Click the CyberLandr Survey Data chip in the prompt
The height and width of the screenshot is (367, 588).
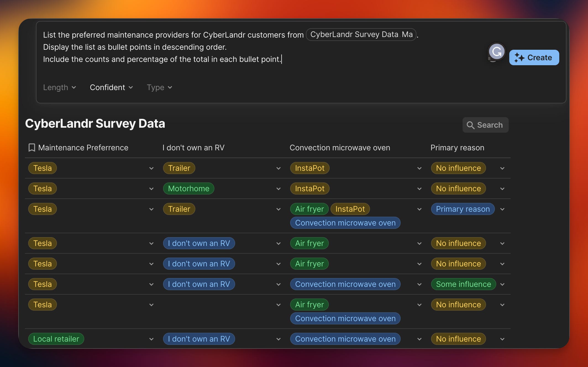pyautogui.click(x=361, y=34)
